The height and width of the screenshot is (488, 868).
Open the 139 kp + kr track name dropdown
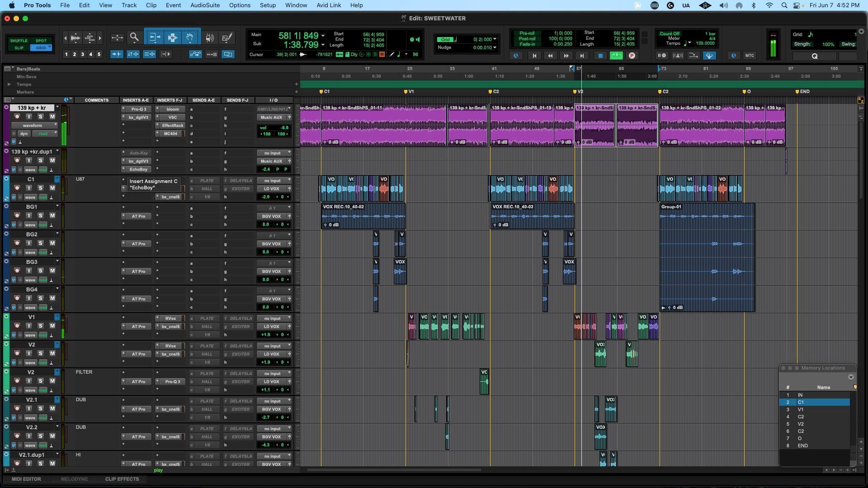[x=57, y=108]
